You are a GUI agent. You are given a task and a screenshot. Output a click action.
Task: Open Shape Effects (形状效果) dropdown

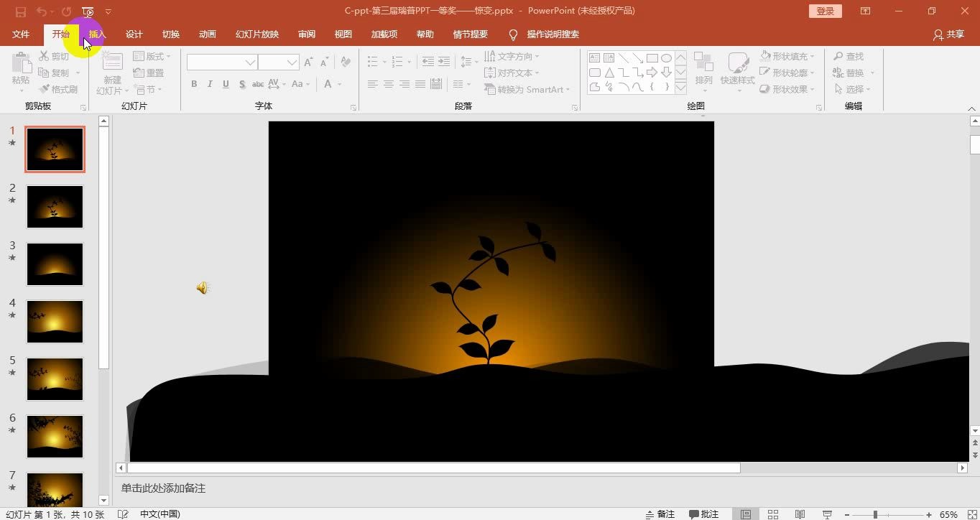(788, 89)
